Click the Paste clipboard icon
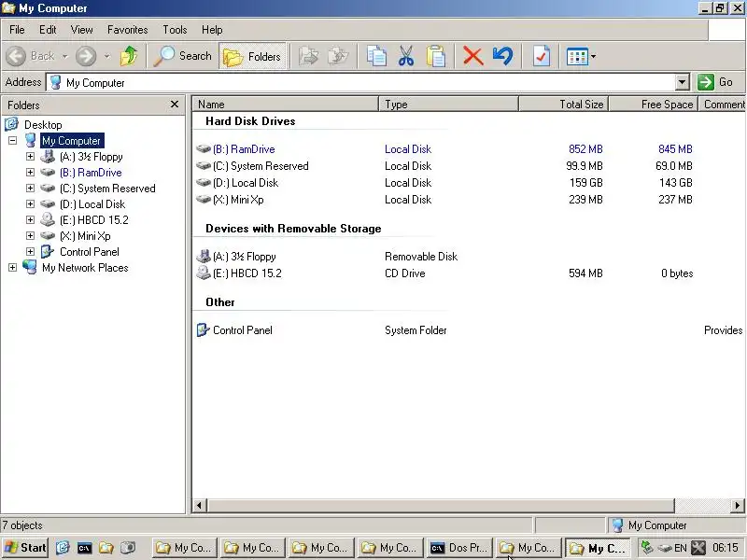This screenshot has width=747, height=560. [436, 56]
